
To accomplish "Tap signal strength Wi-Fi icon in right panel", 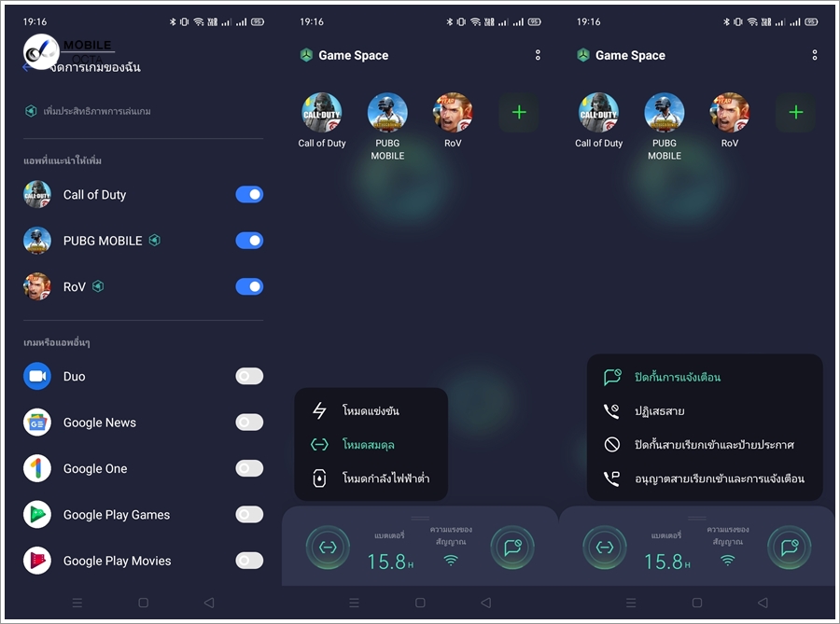I will tap(728, 561).
